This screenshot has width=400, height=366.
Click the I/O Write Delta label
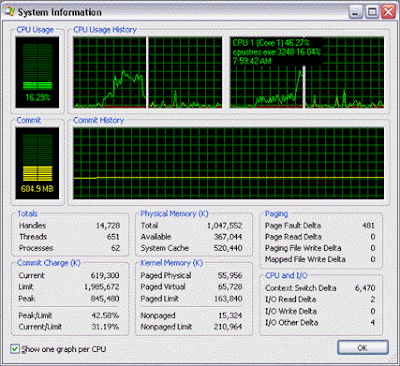[x=291, y=311]
